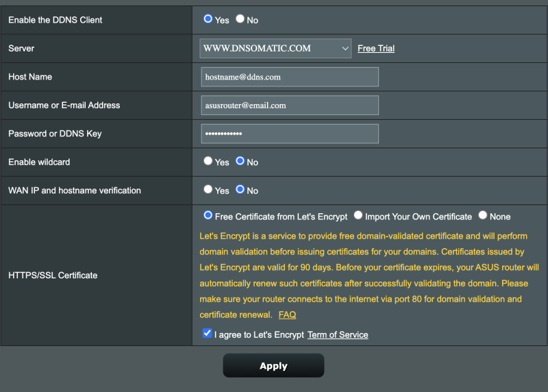Click the Apply button
Screen dimensions: 548x392
[x=273, y=365]
